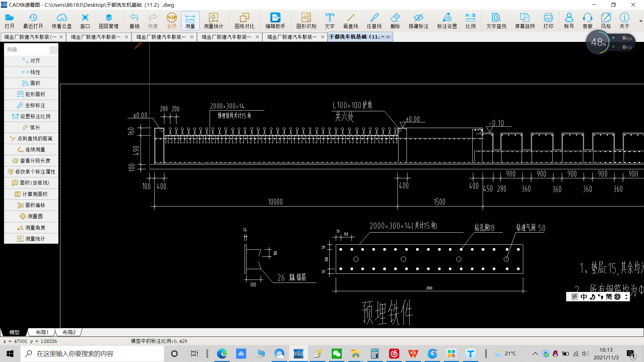Click the 测量统计 toolbar icon
This screenshot has height=362, width=644.
213,21
